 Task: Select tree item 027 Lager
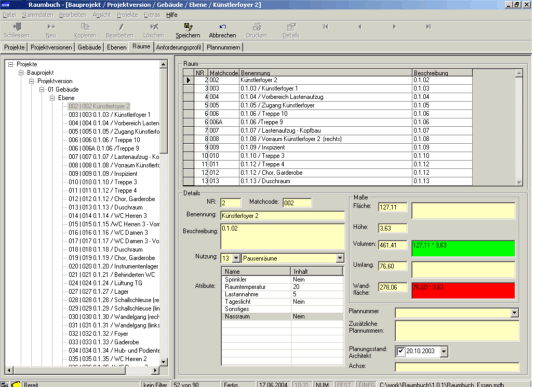[98, 292]
